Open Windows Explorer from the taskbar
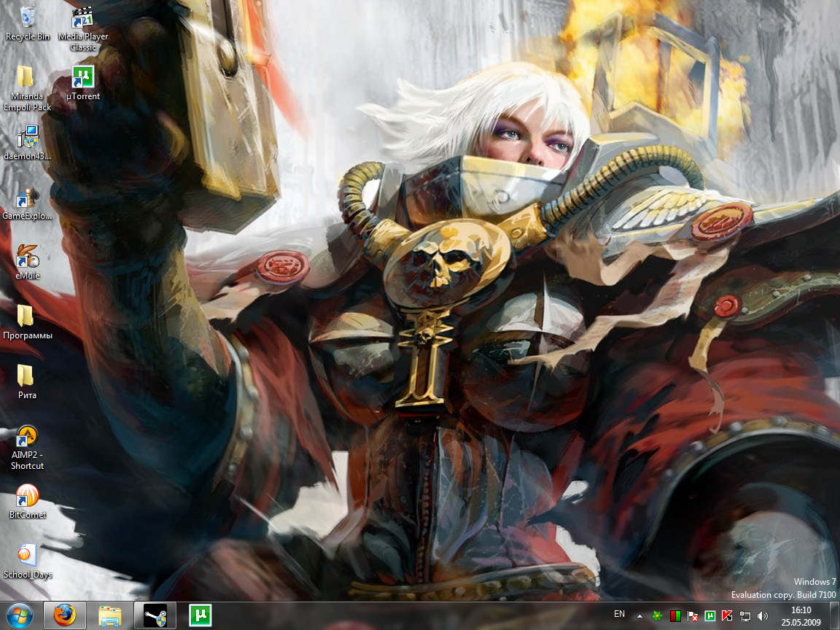 click(110, 615)
